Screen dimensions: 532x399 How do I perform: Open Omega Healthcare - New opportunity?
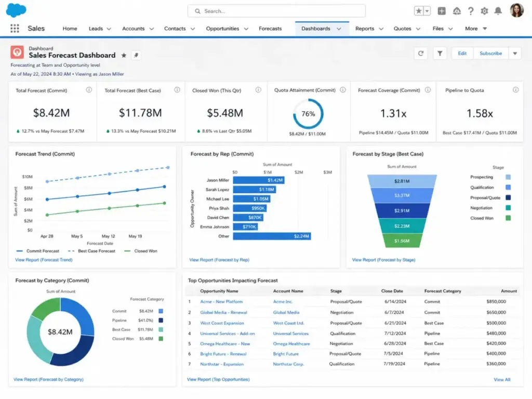[x=225, y=344]
